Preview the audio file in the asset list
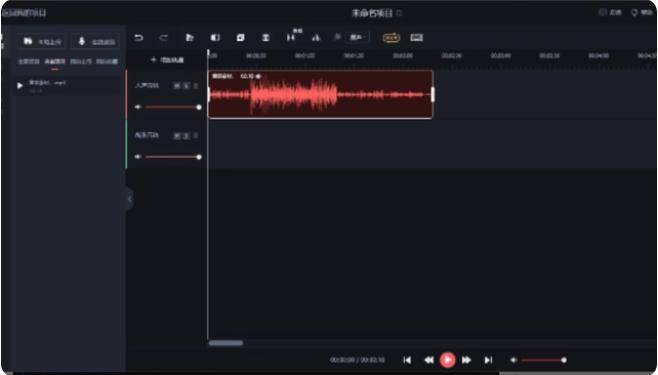Viewport: 658px width, 375px height. click(20, 86)
